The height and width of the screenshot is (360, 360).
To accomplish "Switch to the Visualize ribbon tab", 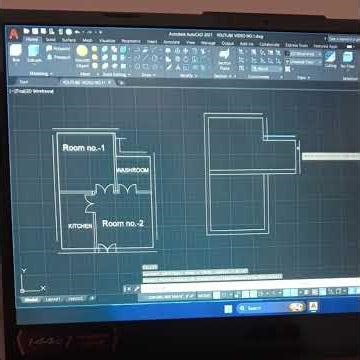I will pos(107,41).
